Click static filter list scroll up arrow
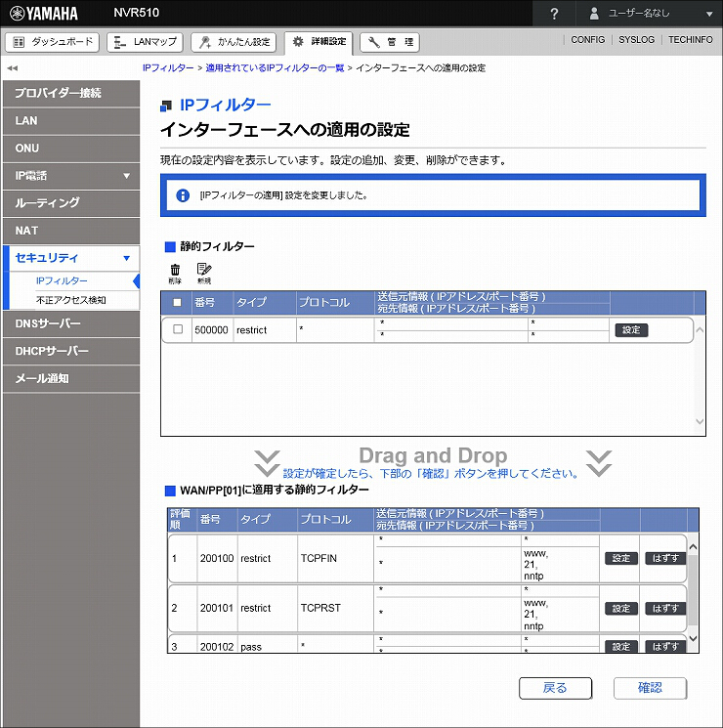This screenshot has height=728, width=723. (700, 330)
